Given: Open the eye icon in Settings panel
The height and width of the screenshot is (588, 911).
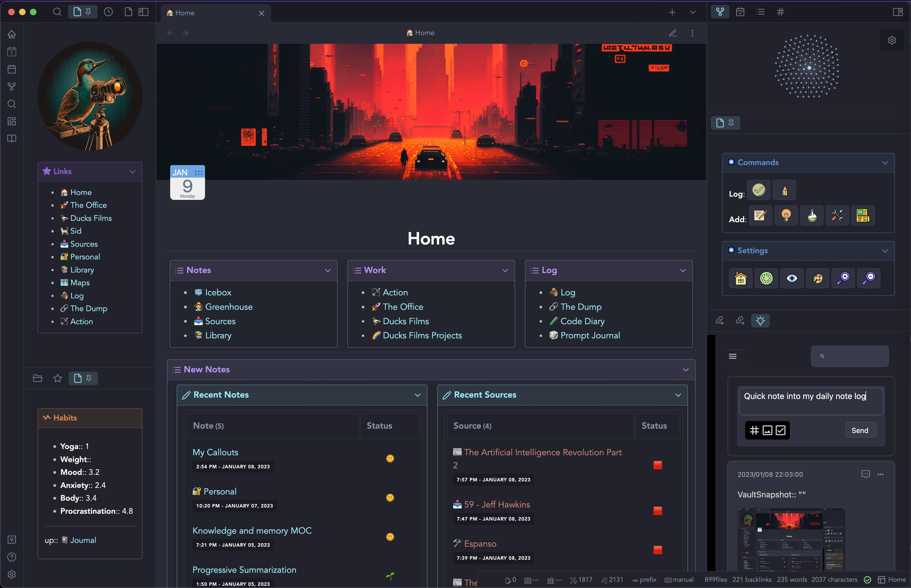Looking at the screenshot, I should tap(791, 278).
